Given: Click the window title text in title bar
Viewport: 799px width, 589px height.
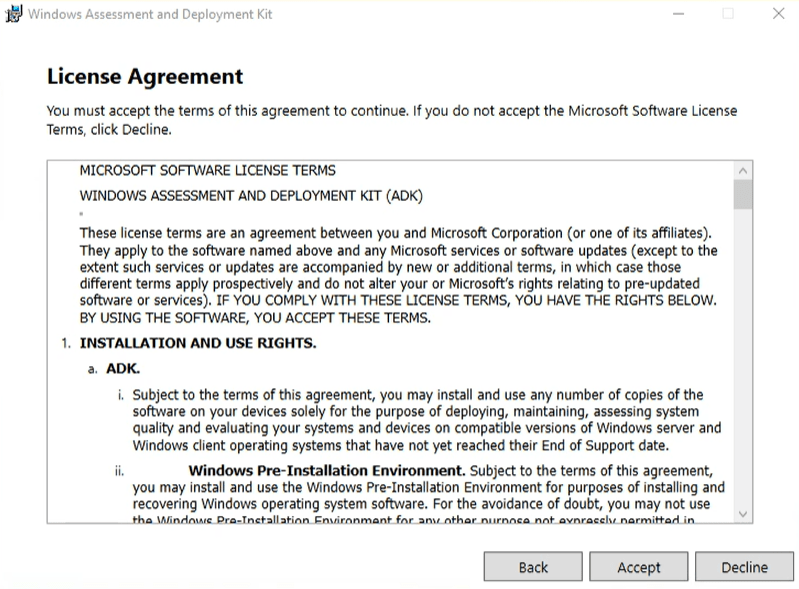Looking at the screenshot, I should click(149, 14).
